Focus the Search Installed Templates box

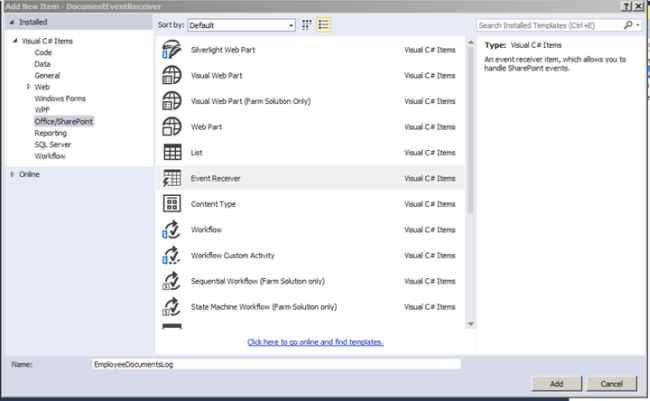point(549,25)
